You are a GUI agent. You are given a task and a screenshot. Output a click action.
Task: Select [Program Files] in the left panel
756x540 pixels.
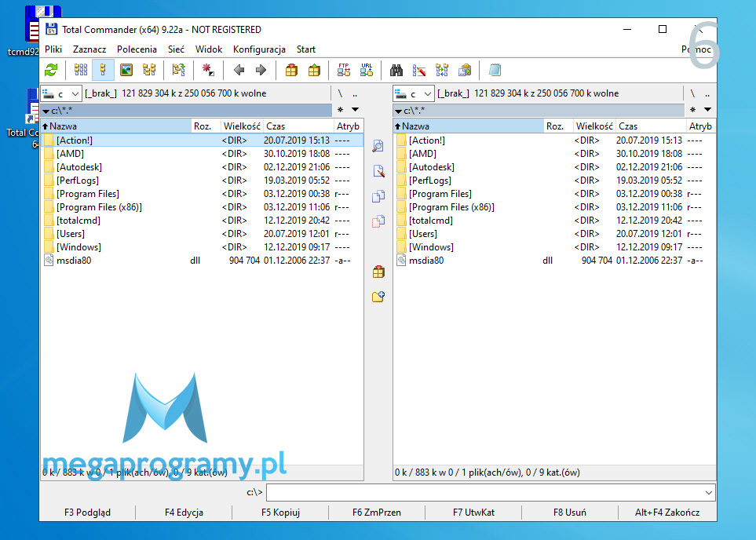202,194
